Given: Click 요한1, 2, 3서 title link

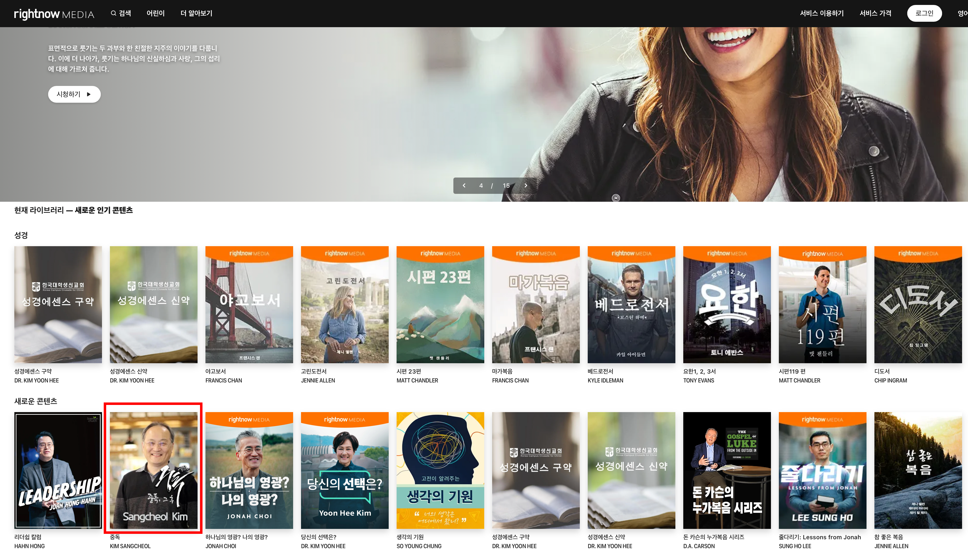Looking at the screenshot, I should coord(700,371).
